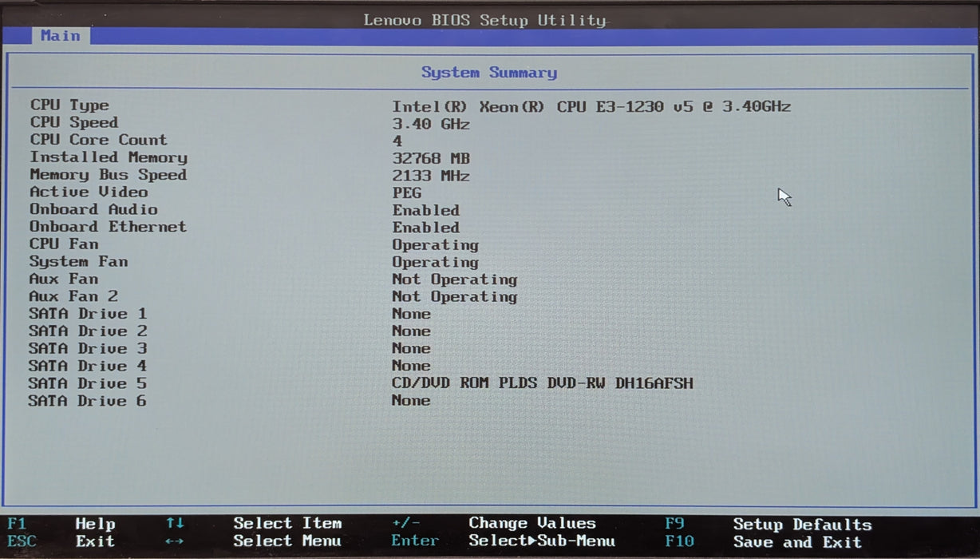
Task: Select the Installed Memory label
Action: 109,157
